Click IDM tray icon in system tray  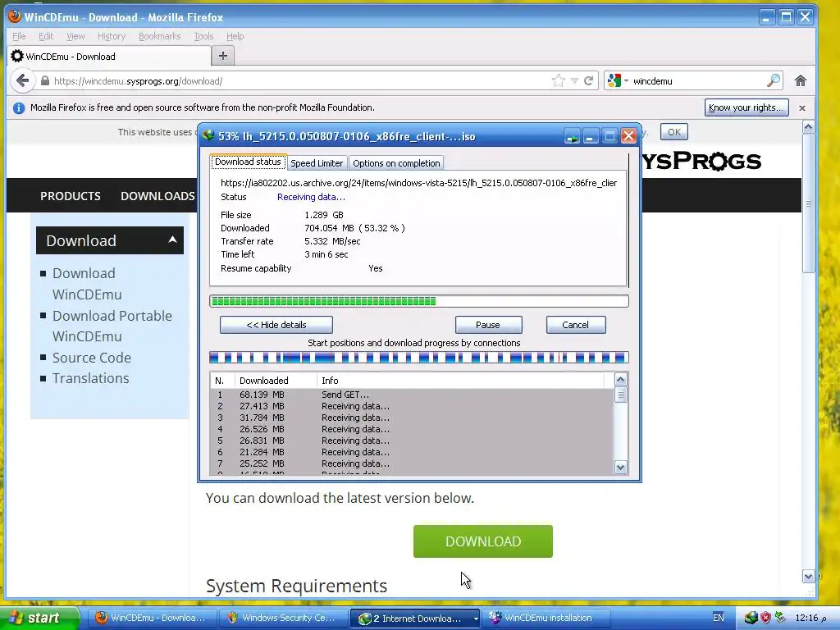[751, 618]
